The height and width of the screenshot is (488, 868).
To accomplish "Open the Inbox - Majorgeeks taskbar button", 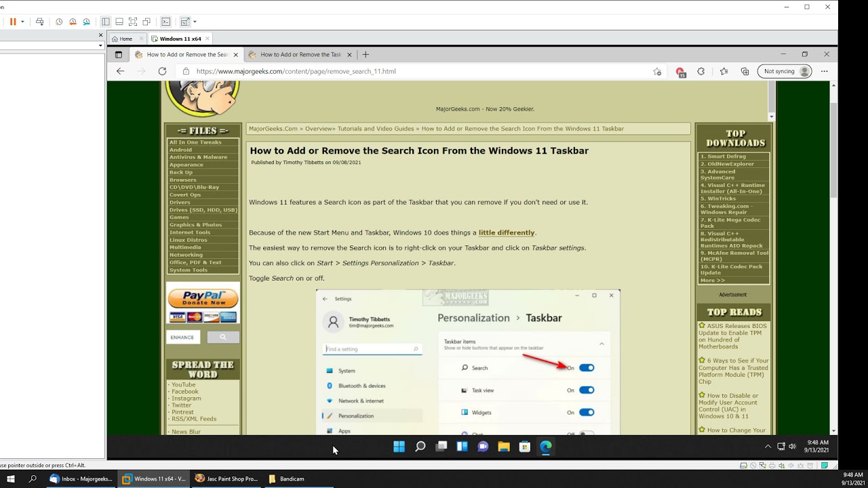I will pyautogui.click(x=81, y=479).
